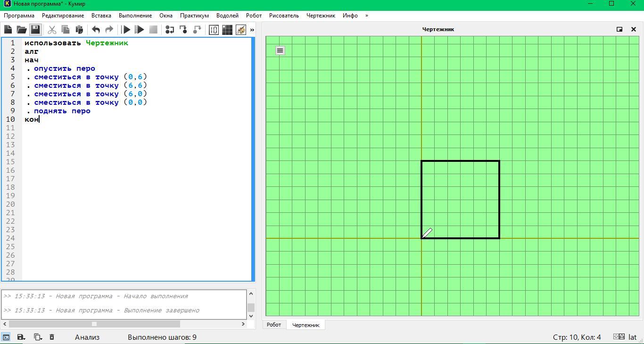Toggle the console panel visibility button
The height and width of the screenshot is (344, 644).
[6, 337]
